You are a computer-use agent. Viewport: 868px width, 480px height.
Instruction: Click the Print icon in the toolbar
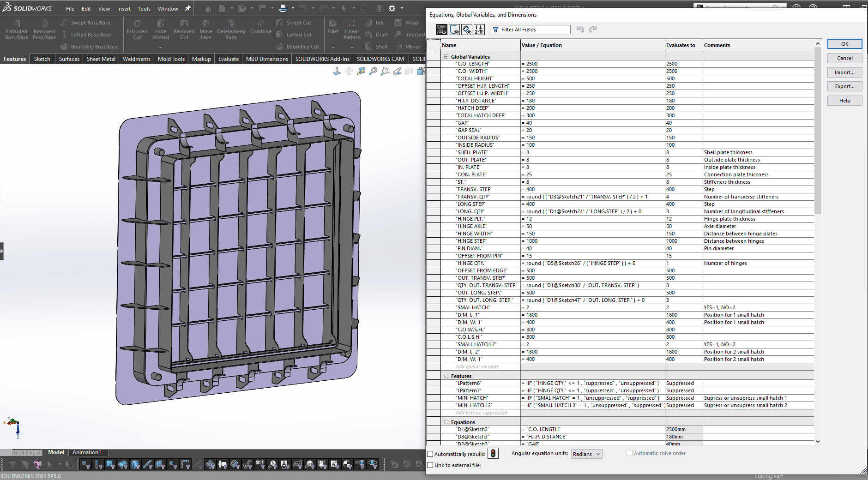pyautogui.click(x=283, y=8)
